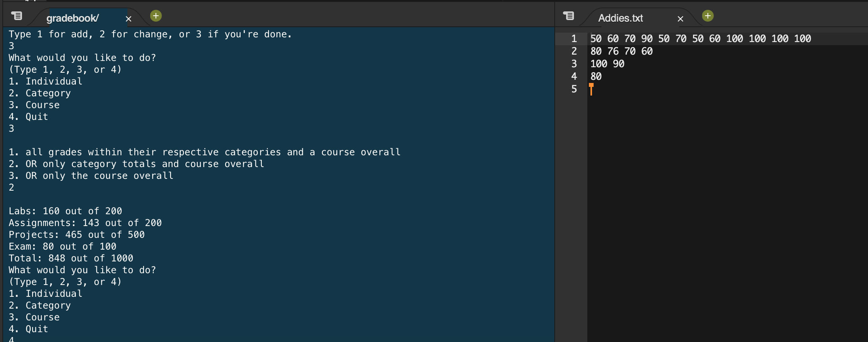Click line number 3 in the gutter

tap(574, 64)
